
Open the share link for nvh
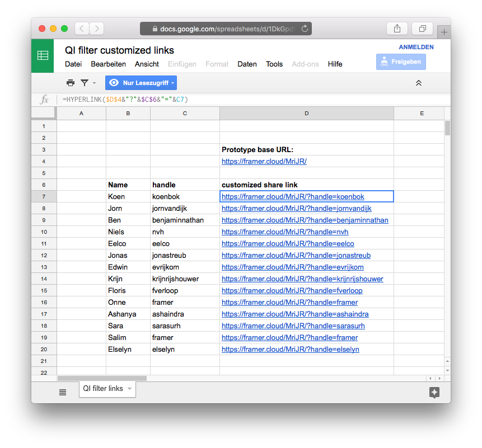[285, 232]
